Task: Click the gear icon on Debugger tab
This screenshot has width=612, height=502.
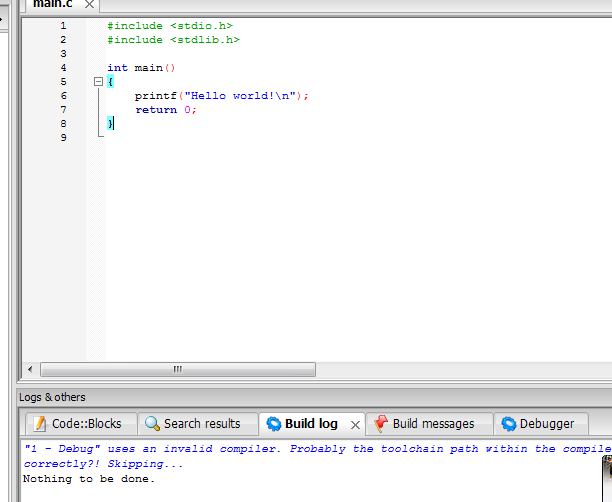Action: 509,424
